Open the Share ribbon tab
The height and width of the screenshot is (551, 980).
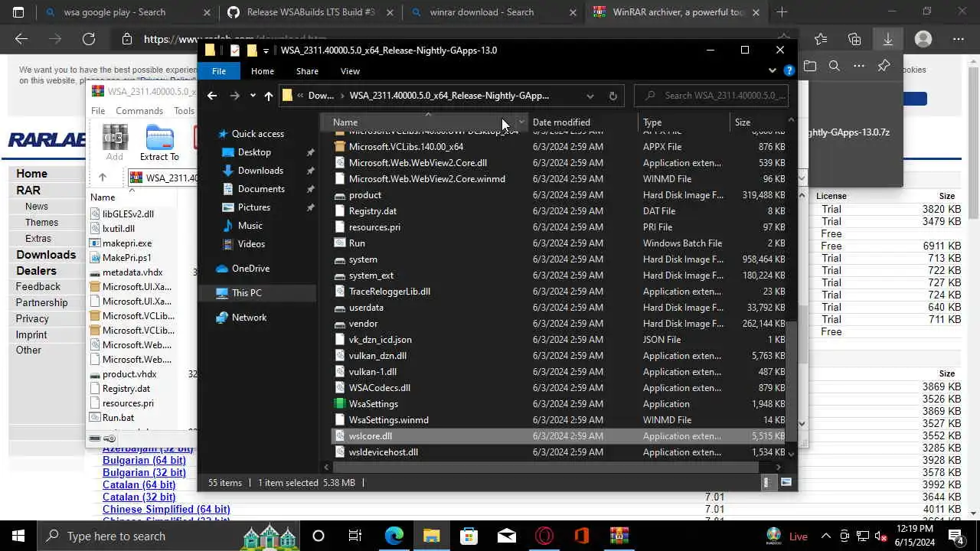point(307,71)
